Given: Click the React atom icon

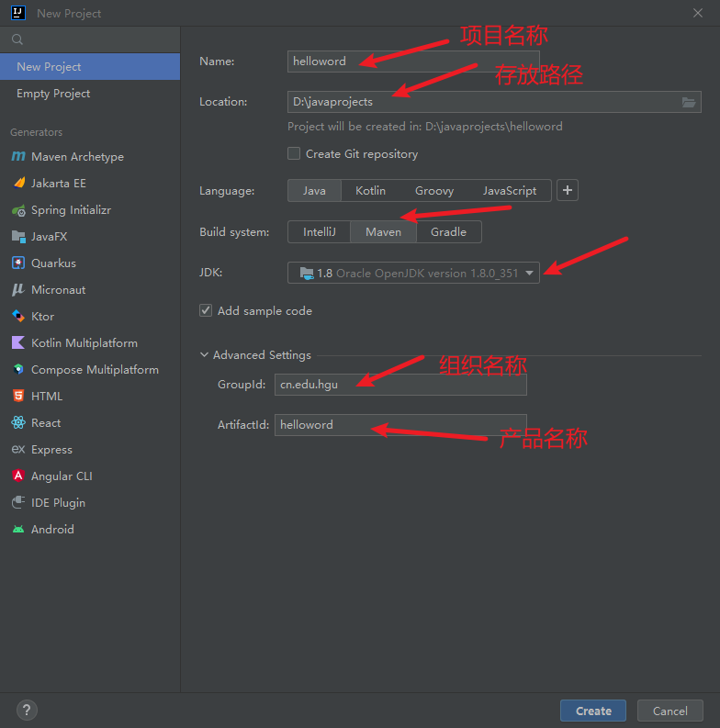Looking at the screenshot, I should click(x=18, y=422).
